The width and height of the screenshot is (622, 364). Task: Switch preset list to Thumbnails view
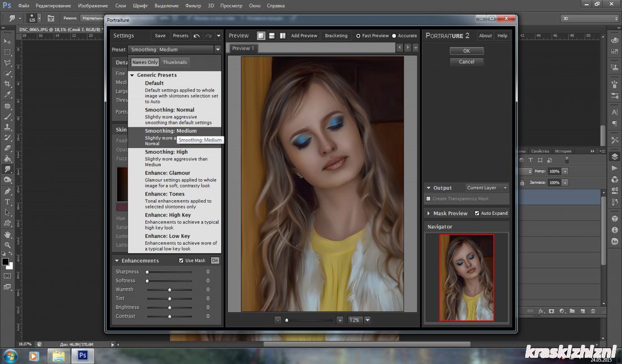pos(175,62)
